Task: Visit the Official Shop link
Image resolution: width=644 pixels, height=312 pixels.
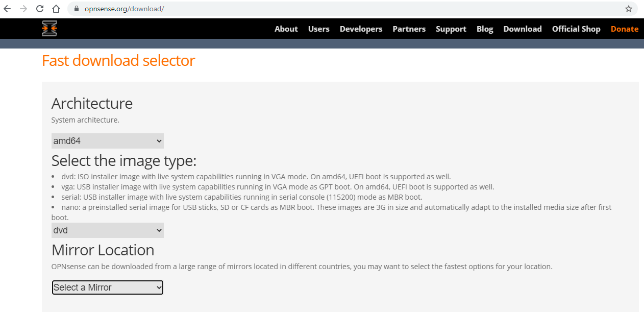Action: (x=576, y=29)
